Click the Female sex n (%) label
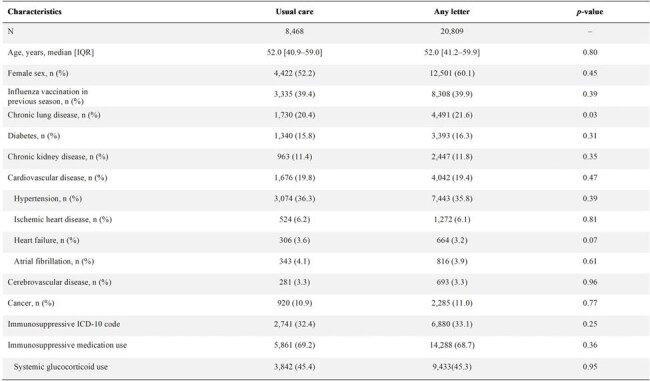 [38, 73]
